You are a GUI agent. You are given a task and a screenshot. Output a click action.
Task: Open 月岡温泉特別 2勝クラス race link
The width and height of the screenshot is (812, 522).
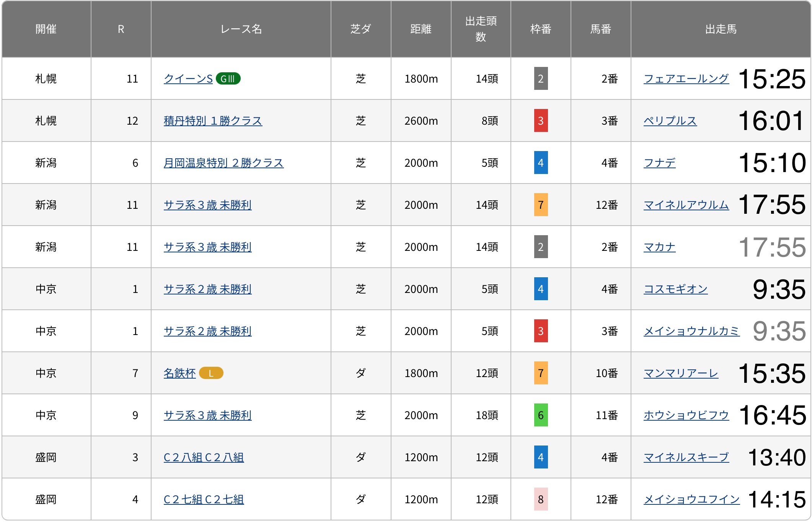(x=223, y=163)
